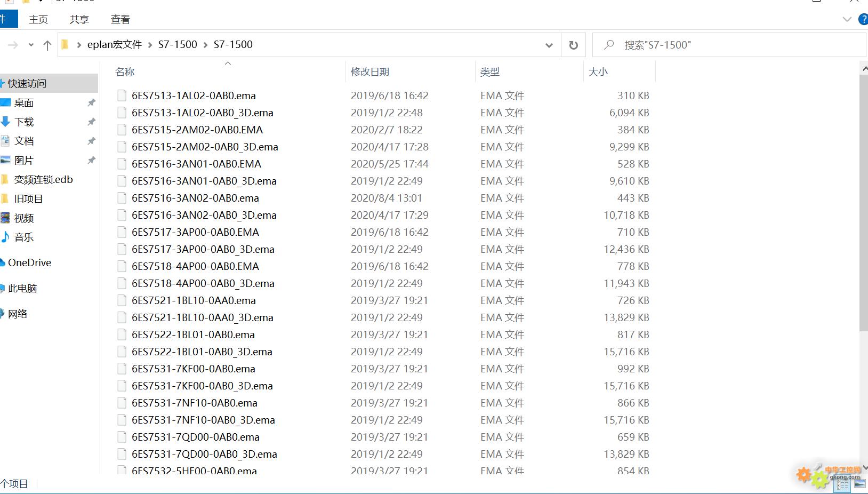The width and height of the screenshot is (868, 494).
Task: Click pin icon next to 下载
Action: coord(91,122)
